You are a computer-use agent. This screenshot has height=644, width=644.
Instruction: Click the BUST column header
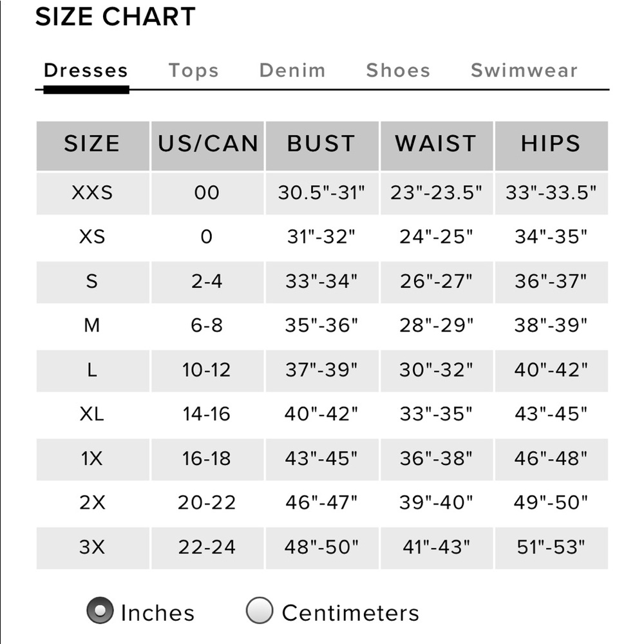point(322,146)
